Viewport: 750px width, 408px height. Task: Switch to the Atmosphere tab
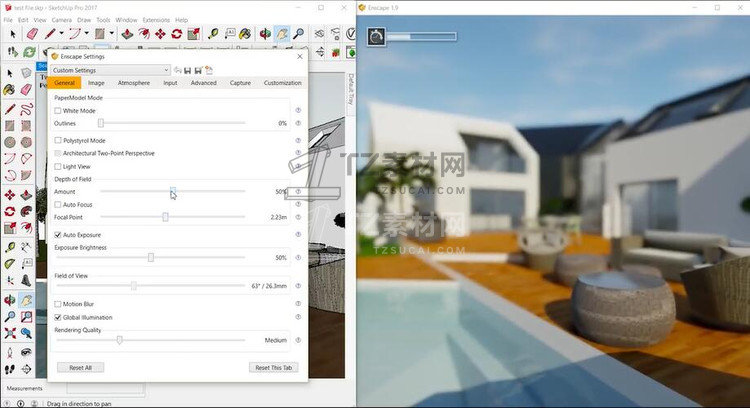[134, 83]
